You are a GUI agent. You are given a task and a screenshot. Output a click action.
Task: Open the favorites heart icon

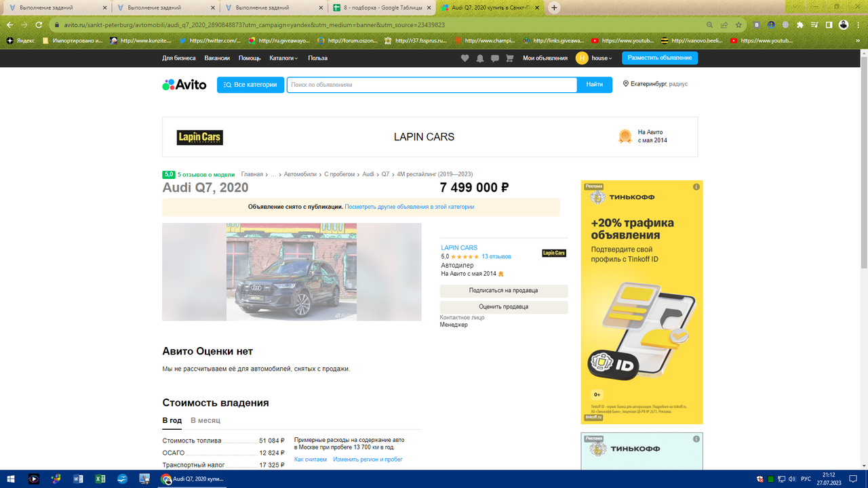point(465,58)
